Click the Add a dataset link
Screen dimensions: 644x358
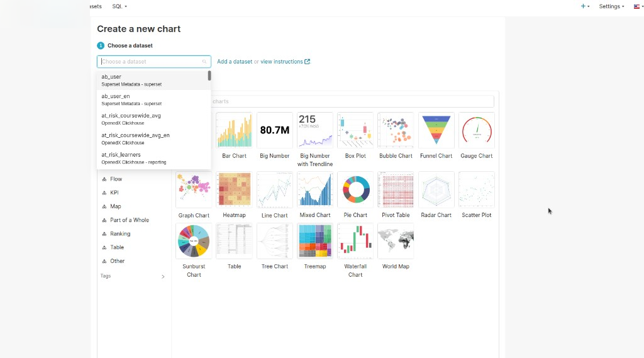click(235, 62)
